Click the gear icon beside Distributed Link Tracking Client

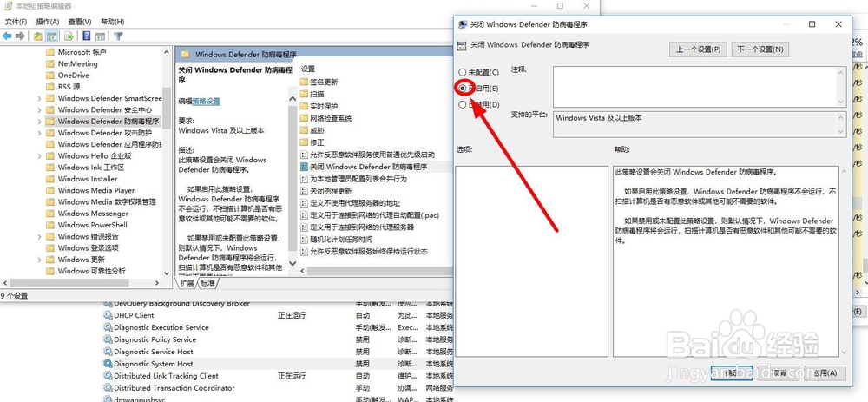pyautogui.click(x=108, y=376)
